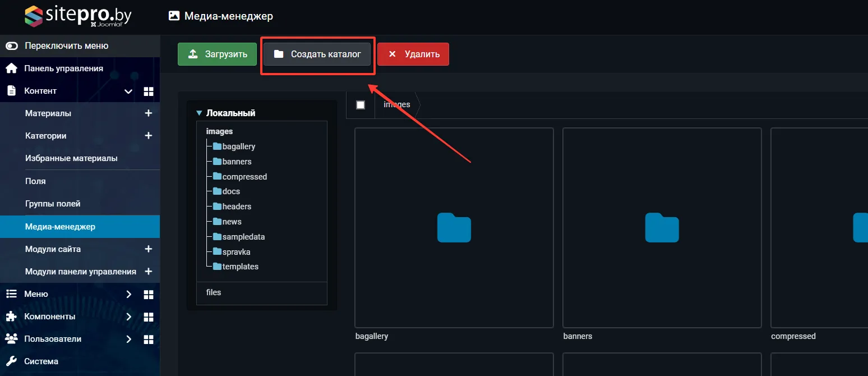The width and height of the screenshot is (868, 376).
Task: Click the Пользователи dashboard grid icon
Action: 149,339
